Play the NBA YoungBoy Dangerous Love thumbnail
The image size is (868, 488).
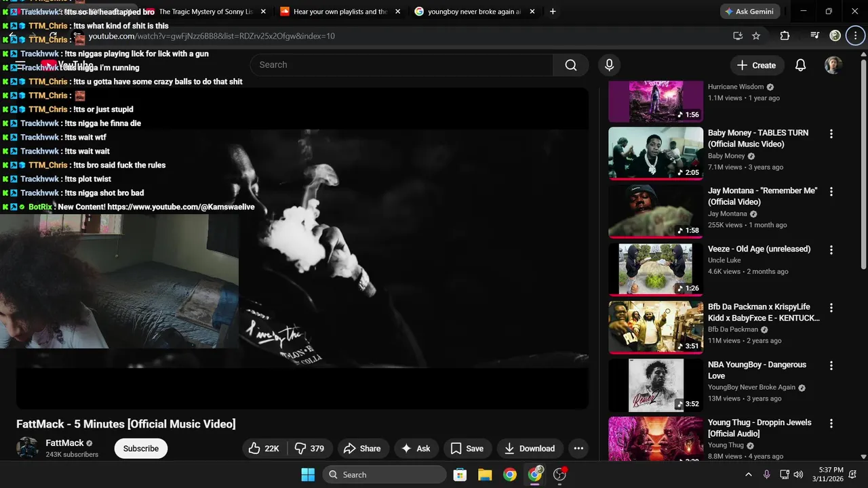click(x=656, y=385)
